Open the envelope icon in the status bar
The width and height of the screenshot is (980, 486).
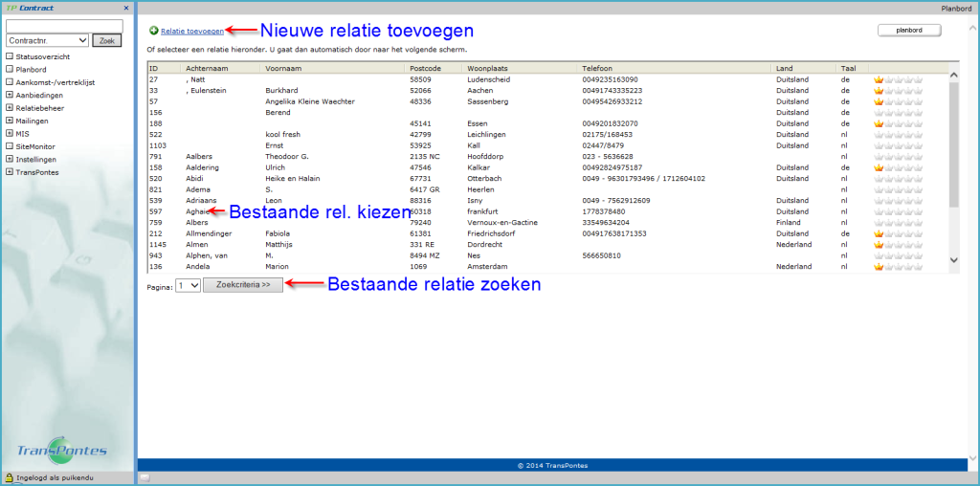pos(145,476)
